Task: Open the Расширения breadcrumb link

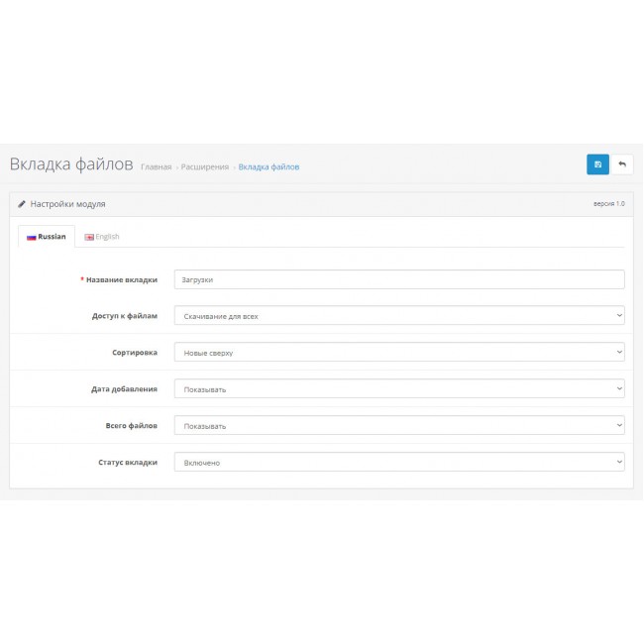Action: (x=205, y=167)
